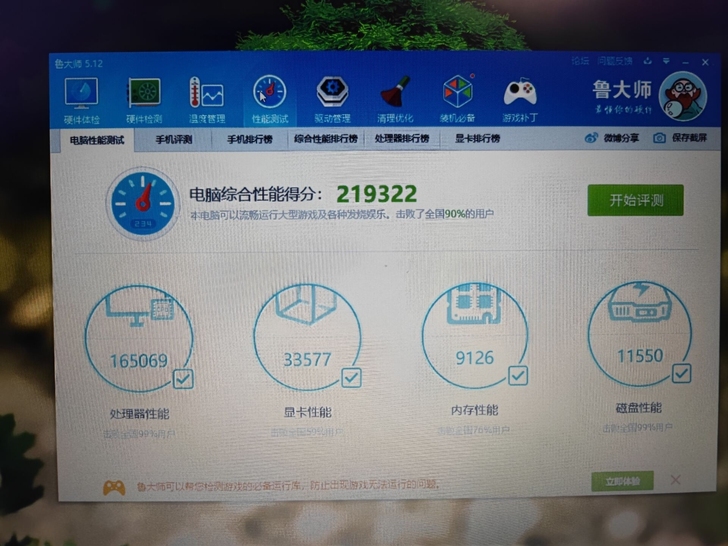728x546 pixels.
Task: Open the title bar dropdown menu arrow
Action: 666,61
